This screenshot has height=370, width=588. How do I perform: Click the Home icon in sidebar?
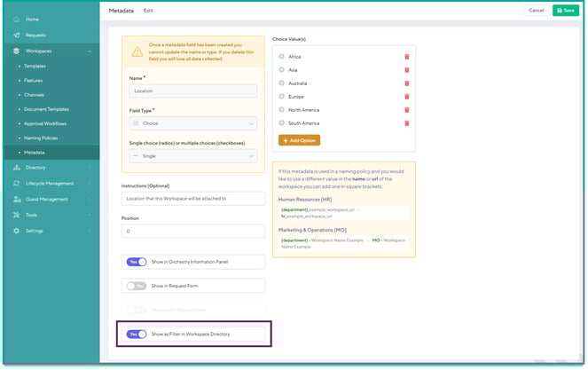click(16, 19)
